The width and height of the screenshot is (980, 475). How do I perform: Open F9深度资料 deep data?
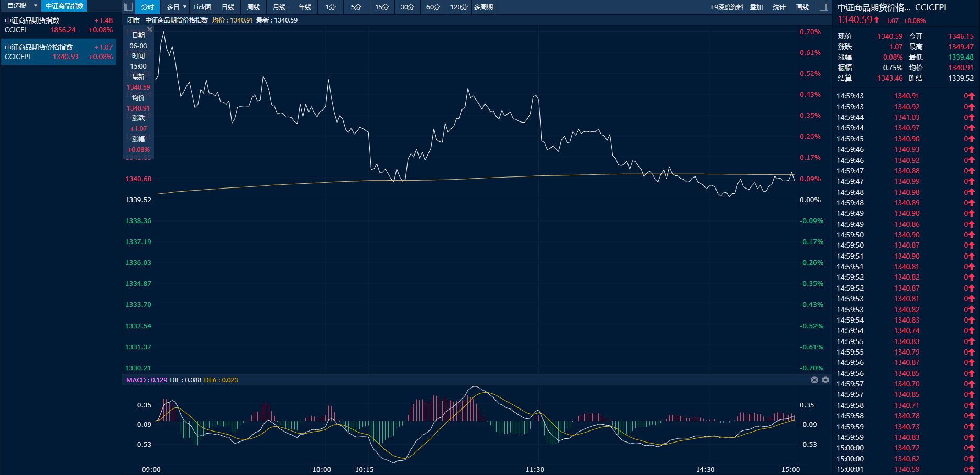[727, 7]
